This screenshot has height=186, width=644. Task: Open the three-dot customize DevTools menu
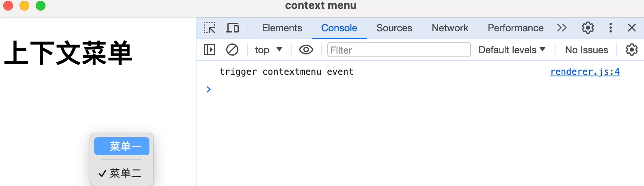[610, 28]
